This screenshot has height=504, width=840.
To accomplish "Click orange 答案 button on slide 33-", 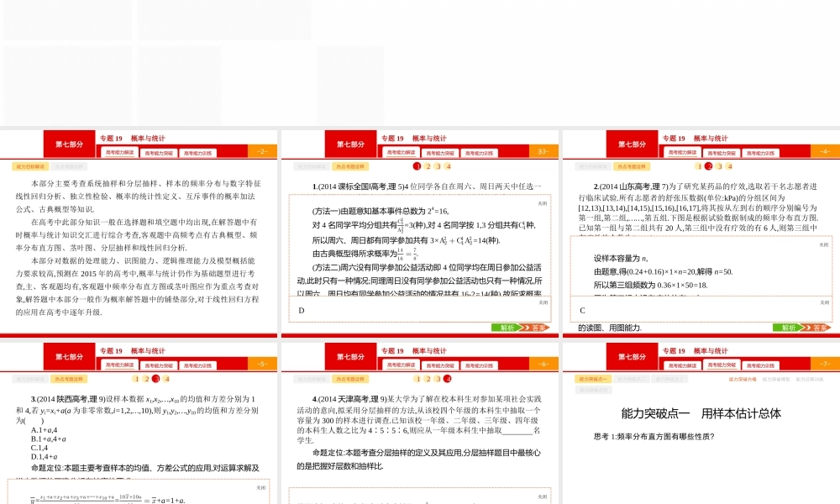I will click(x=536, y=328).
